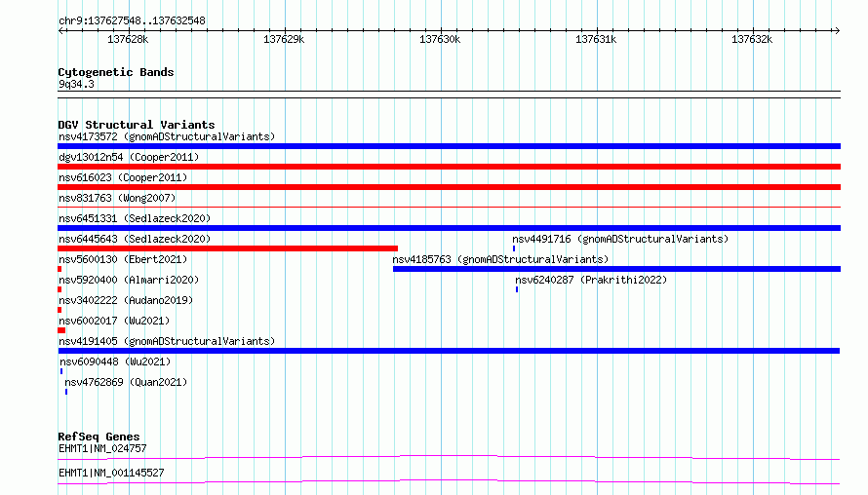
Task: Click the Cytogenetic Bands track heading
Action: pos(116,72)
